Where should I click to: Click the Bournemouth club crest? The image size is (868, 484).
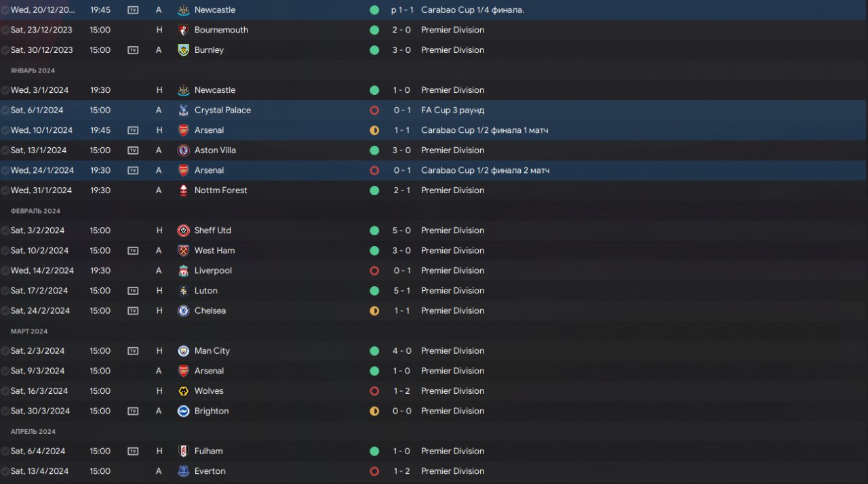pyautogui.click(x=182, y=30)
